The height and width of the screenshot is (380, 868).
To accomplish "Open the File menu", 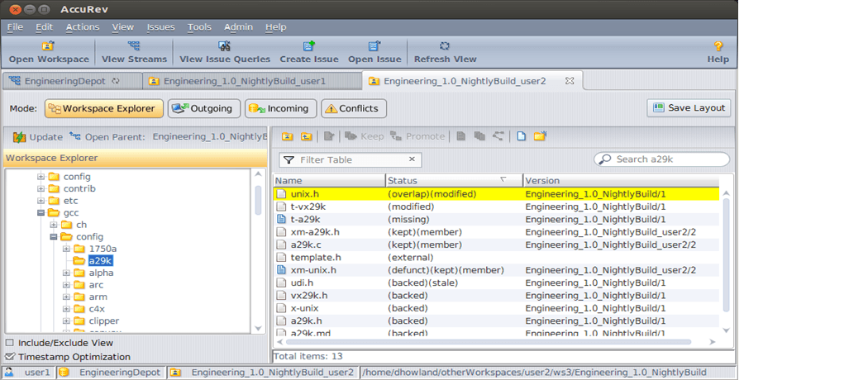I will 15,26.
